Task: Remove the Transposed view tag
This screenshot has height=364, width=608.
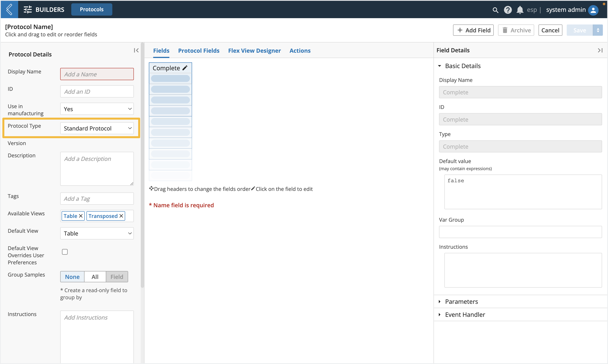Action: tap(121, 216)
